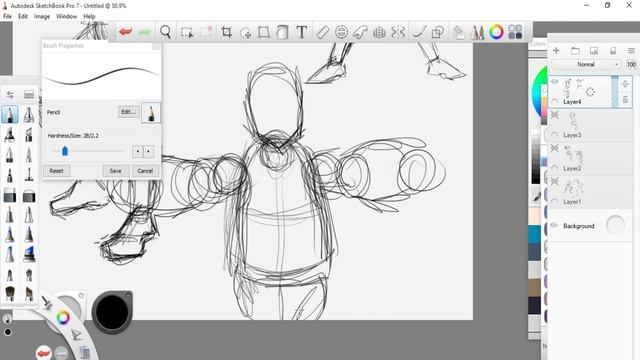Click the lagoon Undo red arrow
This screenshot has height=360, width=640.
pos(43,352)
